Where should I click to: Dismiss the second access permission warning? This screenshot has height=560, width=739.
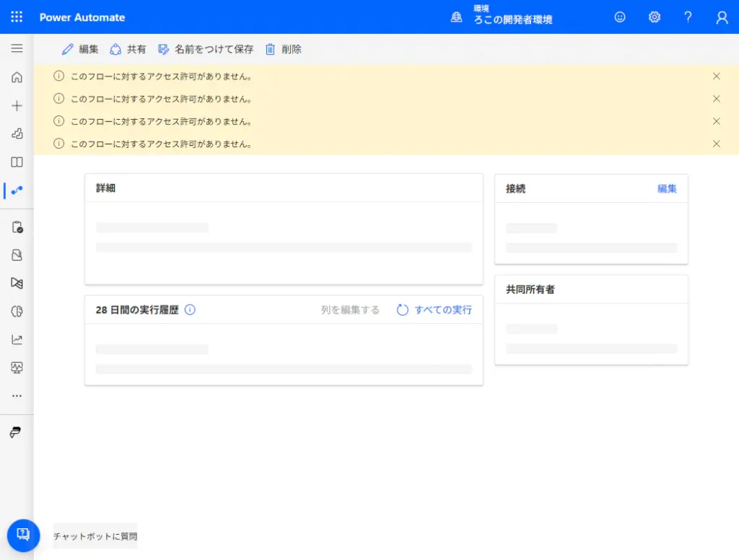[x=717, y=99]
